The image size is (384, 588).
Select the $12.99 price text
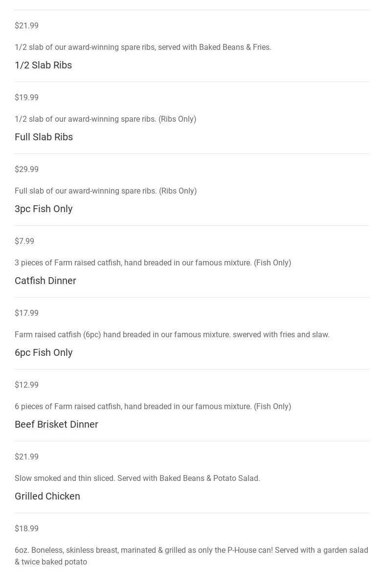click(x=26, y=385)
